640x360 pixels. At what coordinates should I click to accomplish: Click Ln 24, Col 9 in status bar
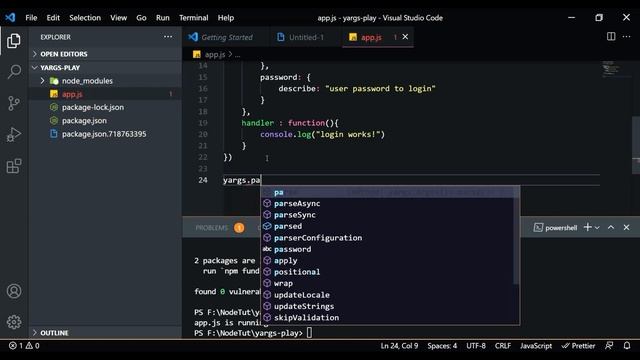pyautogui.click(x=399, y=346)
